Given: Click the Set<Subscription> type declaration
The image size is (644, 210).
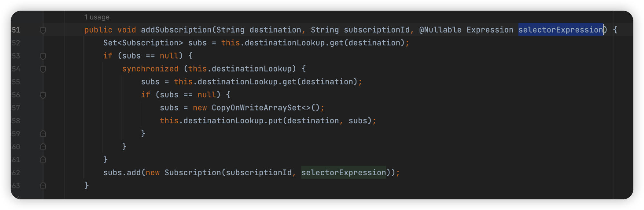Looking at the screenshot, I should [143, 43].
